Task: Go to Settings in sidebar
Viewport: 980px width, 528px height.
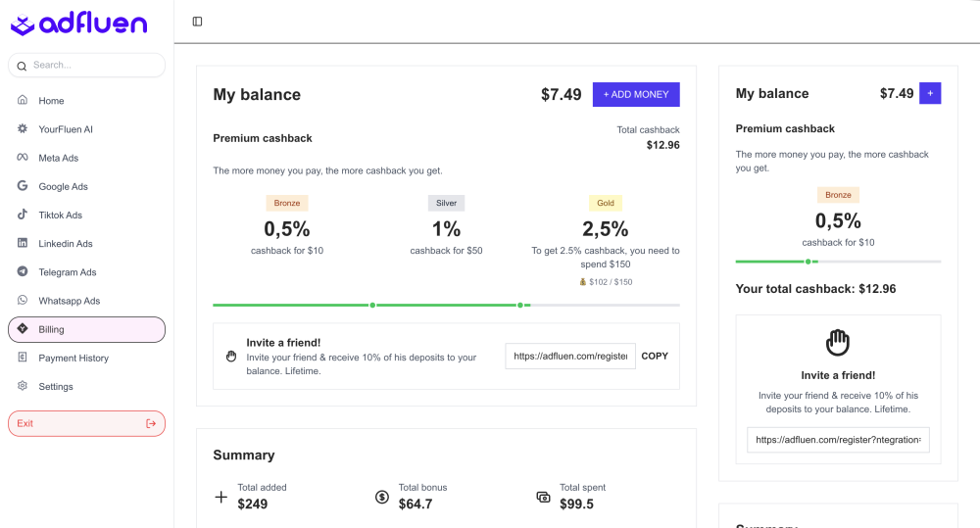Action: coord(56,387)
